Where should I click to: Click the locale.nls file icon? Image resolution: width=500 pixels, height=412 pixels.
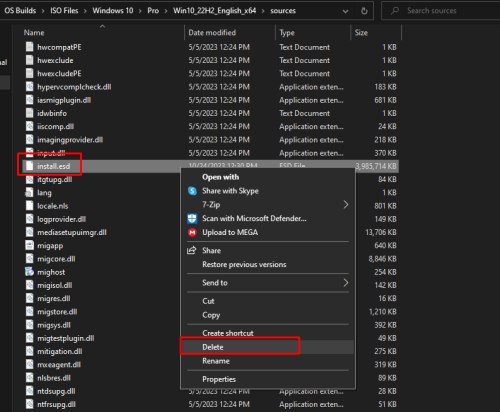click(x=30, y=206)
